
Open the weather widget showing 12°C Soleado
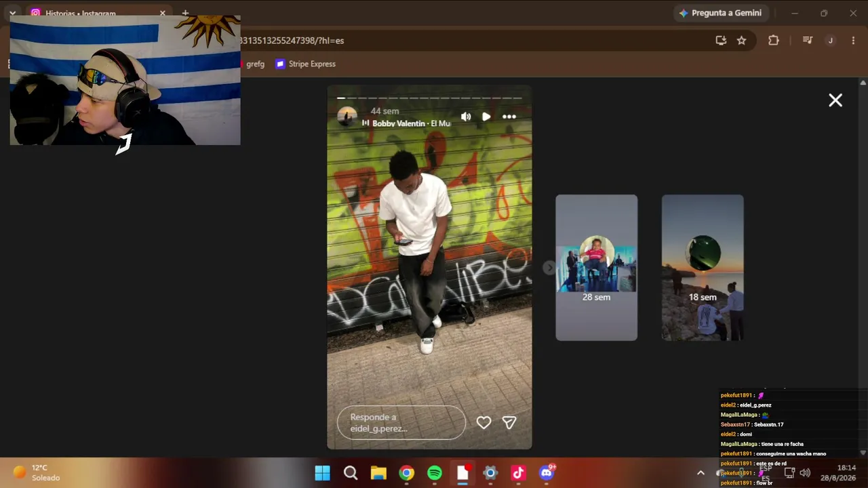pyautogui.click(x=37, y=472)
